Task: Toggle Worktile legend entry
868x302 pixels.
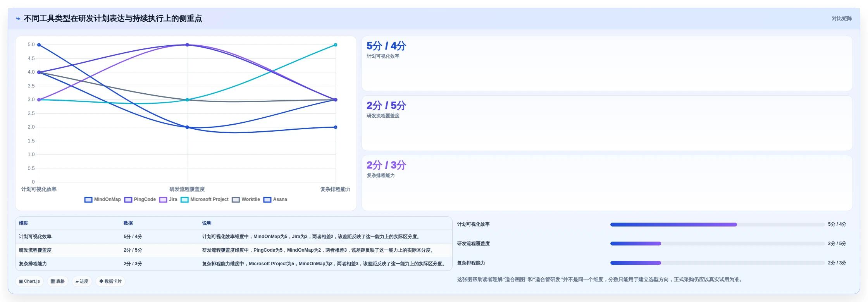Action: coord(246,199)
